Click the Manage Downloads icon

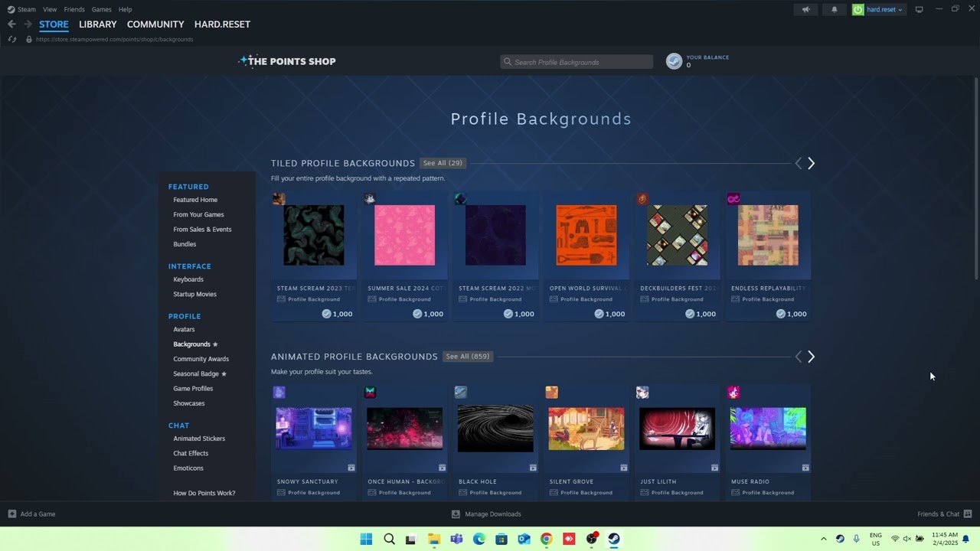point(456,514)
